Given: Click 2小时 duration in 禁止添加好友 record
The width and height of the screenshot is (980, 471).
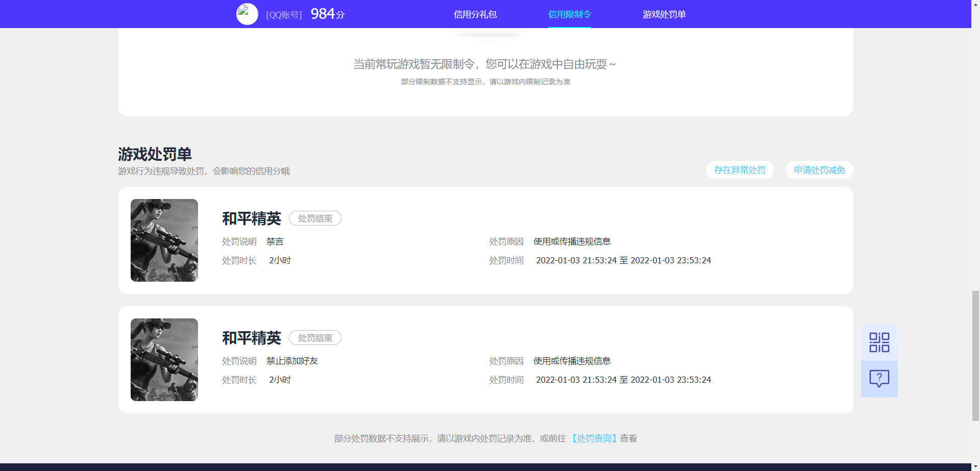Looking at the screenshot, I should click(280, 380).
